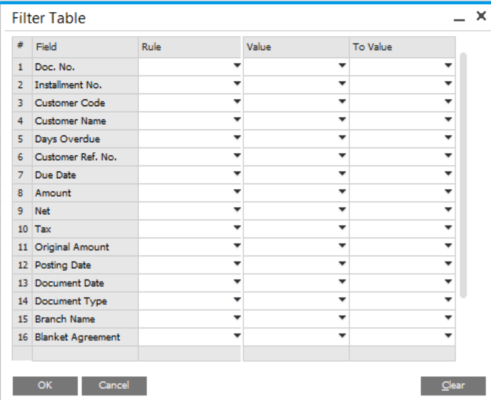Minimize the Filter Table window

pyautogui.click(x=459, y=19)
